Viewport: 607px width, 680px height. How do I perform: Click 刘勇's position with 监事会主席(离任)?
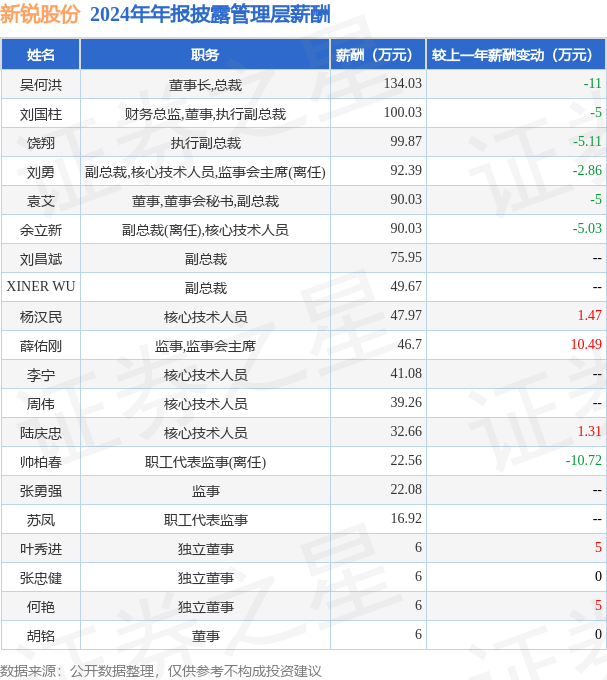point(205,172)
